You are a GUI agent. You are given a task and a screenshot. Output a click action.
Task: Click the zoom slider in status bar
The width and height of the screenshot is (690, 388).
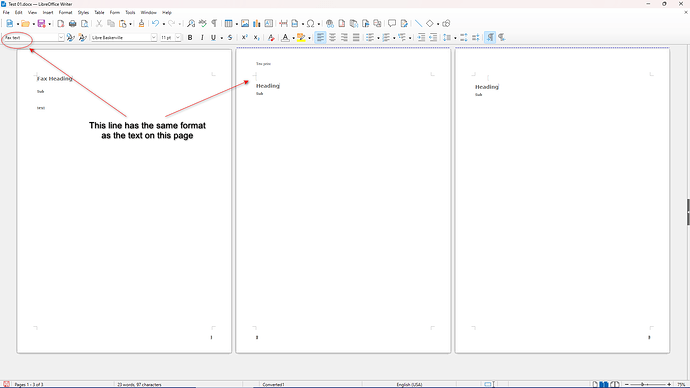coord(648,384)
